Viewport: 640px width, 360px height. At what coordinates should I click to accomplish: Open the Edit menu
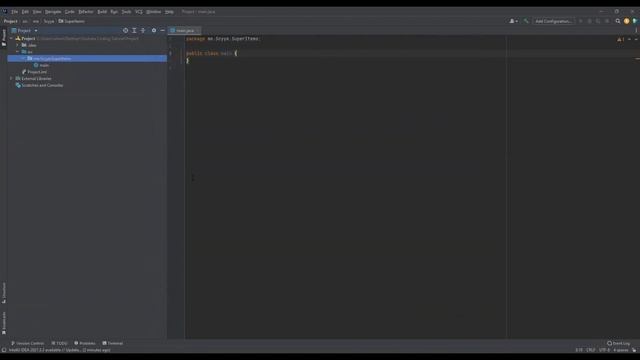[x=25, y=12]
